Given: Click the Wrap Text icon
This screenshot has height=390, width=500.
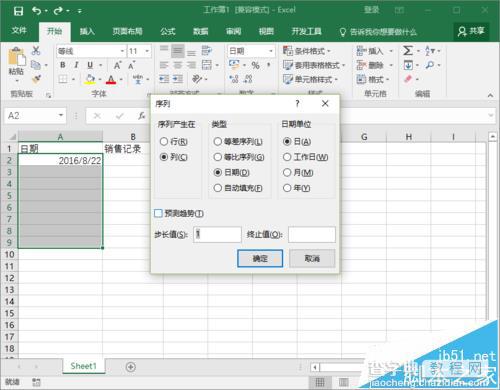Looking at the screenshot, I should click(x=207, y=51).
